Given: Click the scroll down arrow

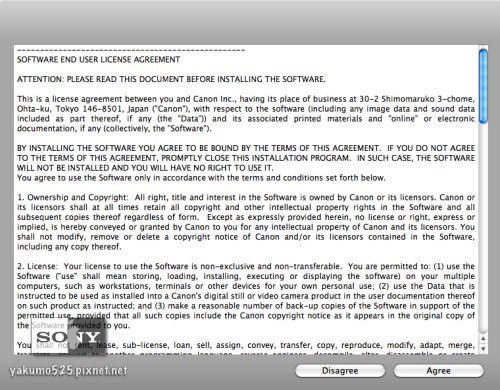Looking at the screenshot, I should [483, 349].
